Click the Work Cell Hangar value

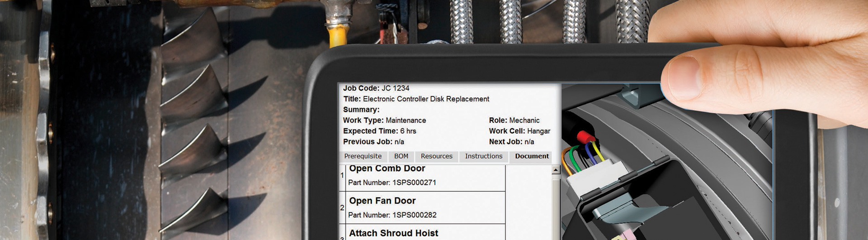(538, 131)
